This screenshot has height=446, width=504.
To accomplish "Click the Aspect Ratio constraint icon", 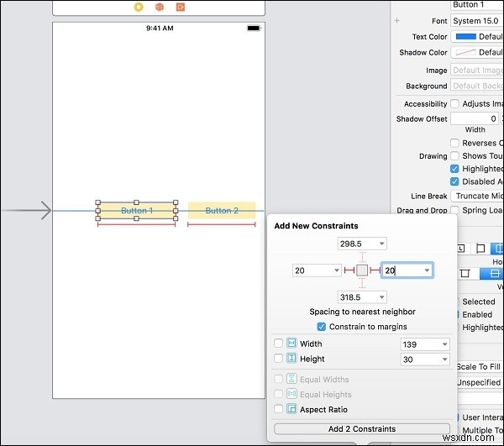I will point(291,409).
